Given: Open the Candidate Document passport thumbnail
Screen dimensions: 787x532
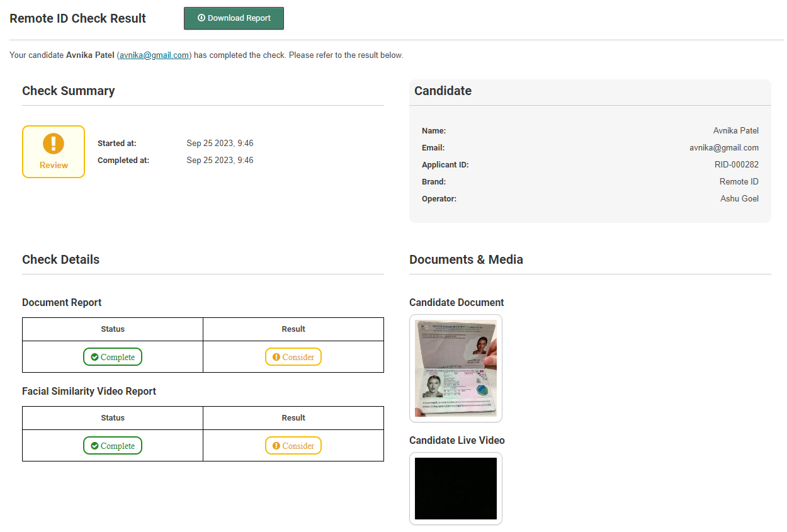Looking at the screenshot, I should point(456,368).
